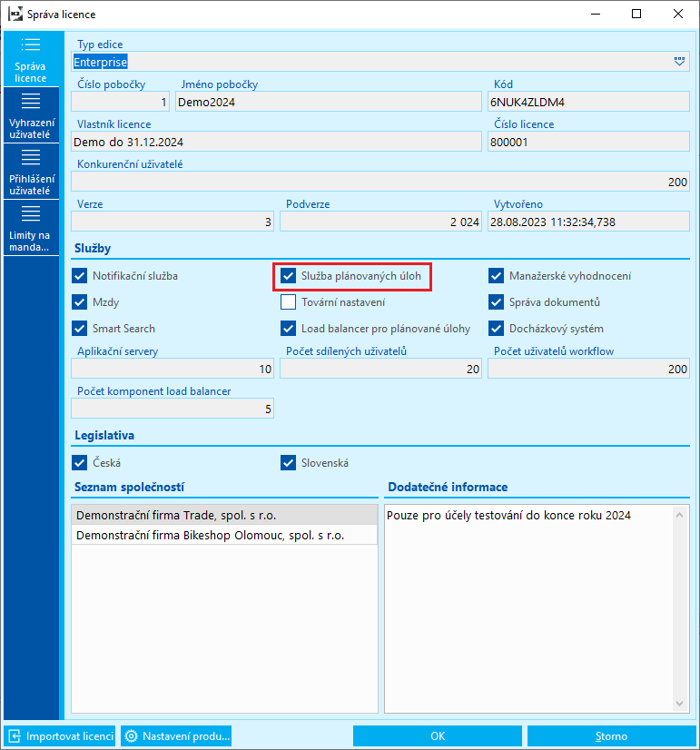Uncheck Manažerské vyhodnocení checkbox
Viewport: 700px width, 750px height.
(x=496, y=276)
